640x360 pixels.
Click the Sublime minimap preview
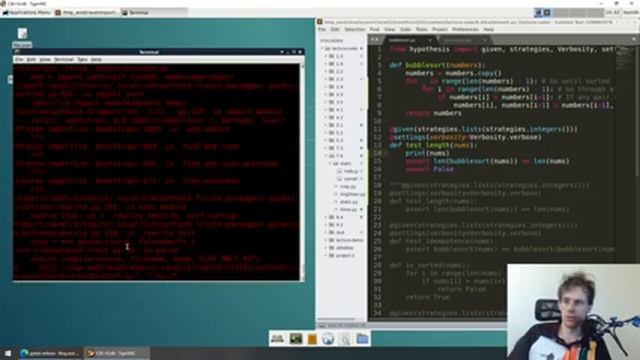click(624, 57)
